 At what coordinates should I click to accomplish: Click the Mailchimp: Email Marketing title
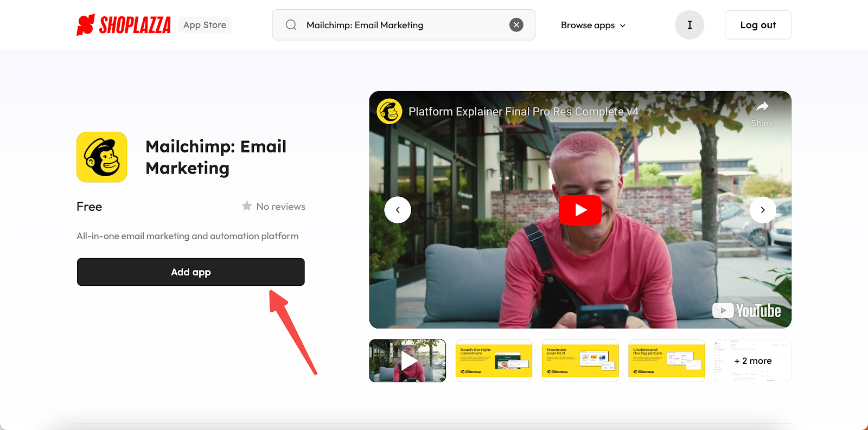pos(216,157)
